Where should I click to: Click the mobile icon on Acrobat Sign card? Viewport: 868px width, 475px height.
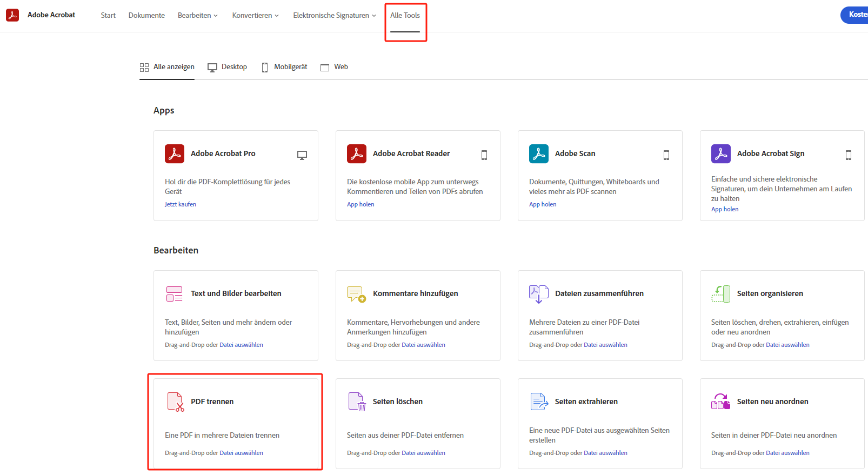849,155
